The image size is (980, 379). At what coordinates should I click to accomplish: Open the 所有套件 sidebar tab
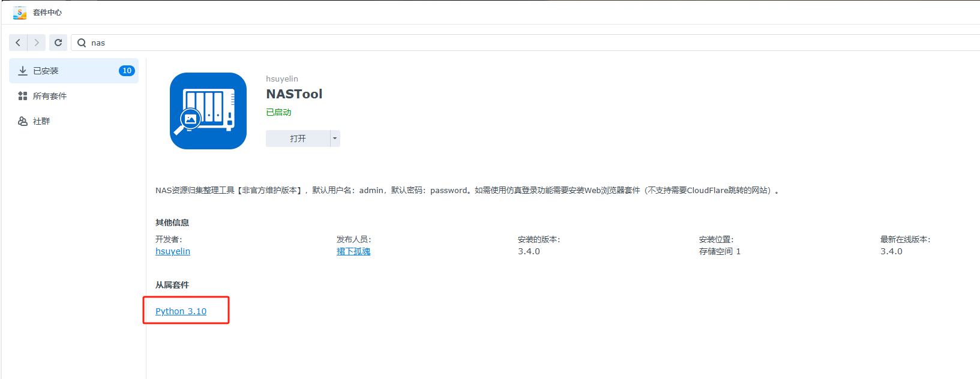(x=74, y=96)
